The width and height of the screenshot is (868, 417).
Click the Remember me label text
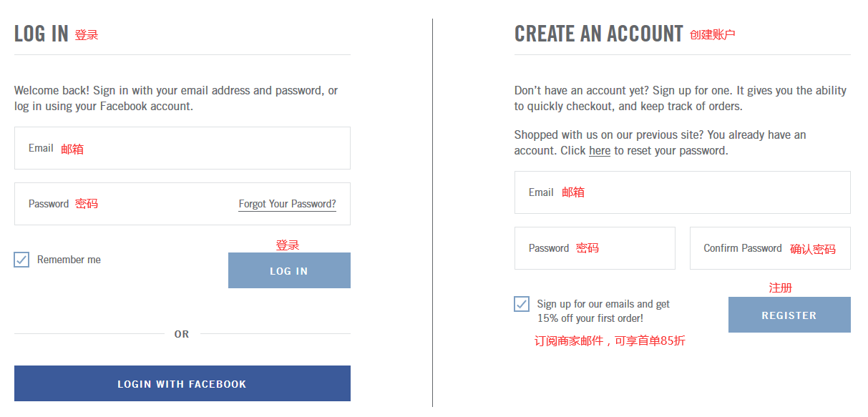[69, 260]
